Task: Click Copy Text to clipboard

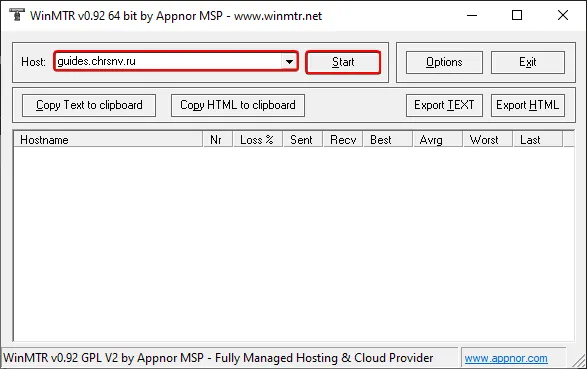Action: [89, 105]
